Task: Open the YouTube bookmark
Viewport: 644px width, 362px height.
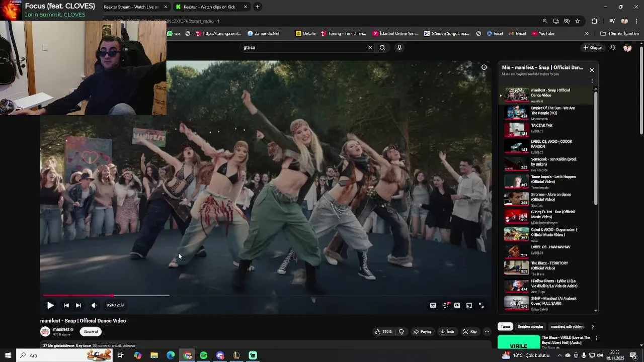Action: 543,34
